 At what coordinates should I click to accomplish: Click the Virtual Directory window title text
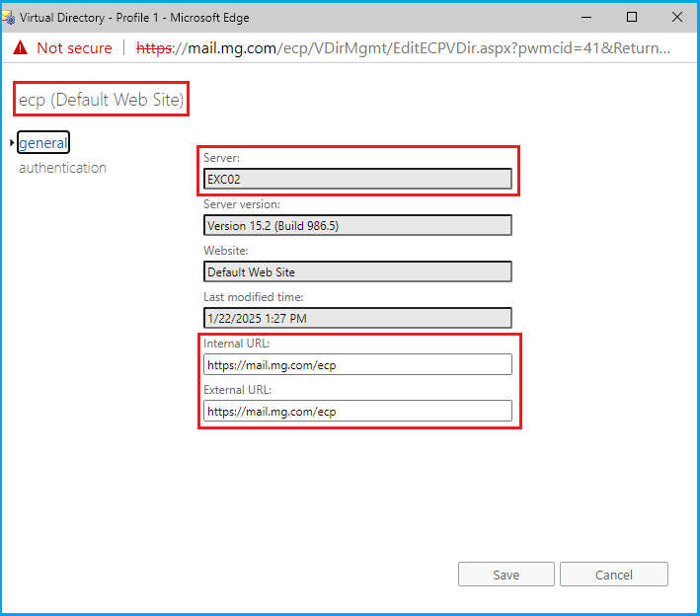point(134,17)
